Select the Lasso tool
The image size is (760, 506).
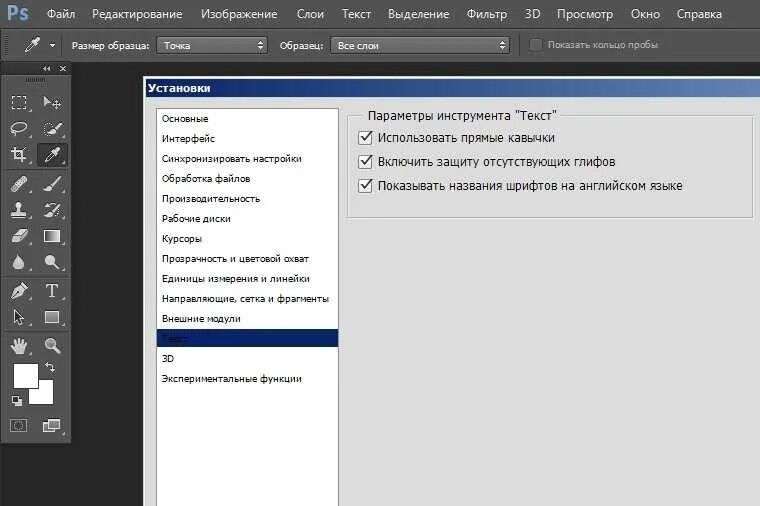click(x=19, y=128)
